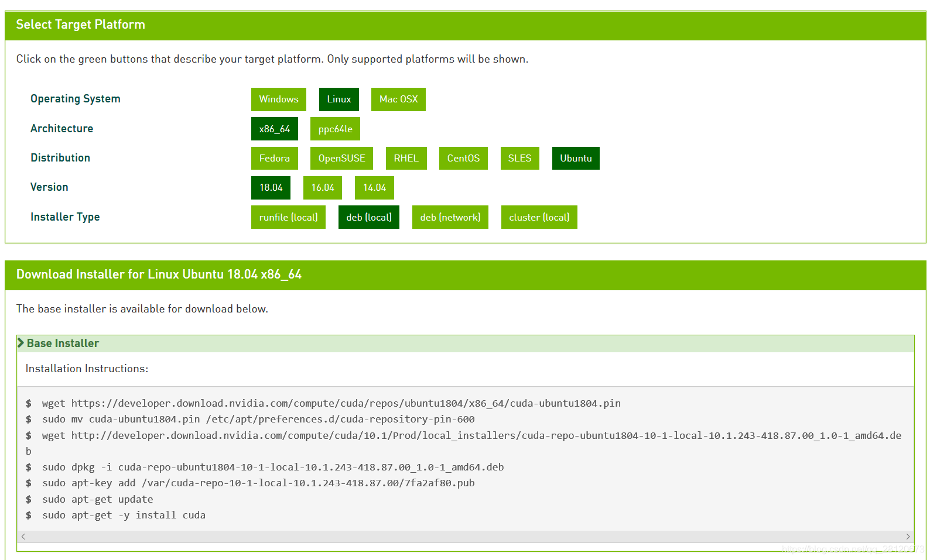Click the left scroll arrow of code box
The image size is (930, 560).
pos(23,537)
